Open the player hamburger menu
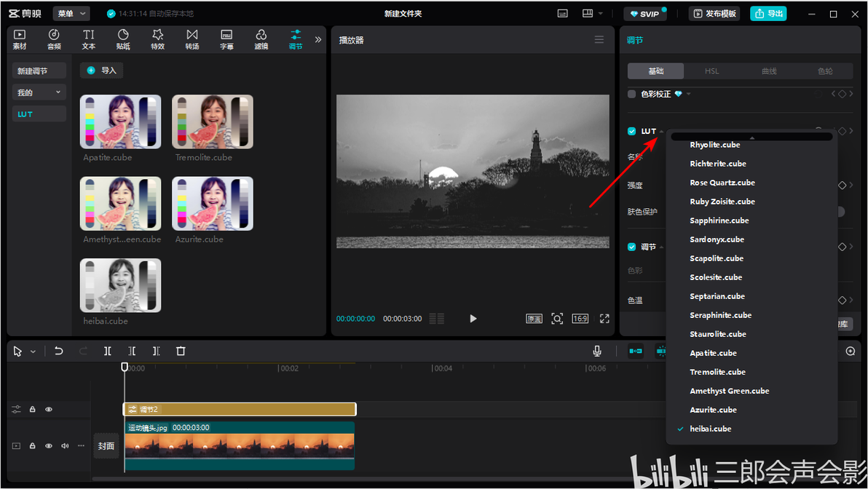 (599, 40)
